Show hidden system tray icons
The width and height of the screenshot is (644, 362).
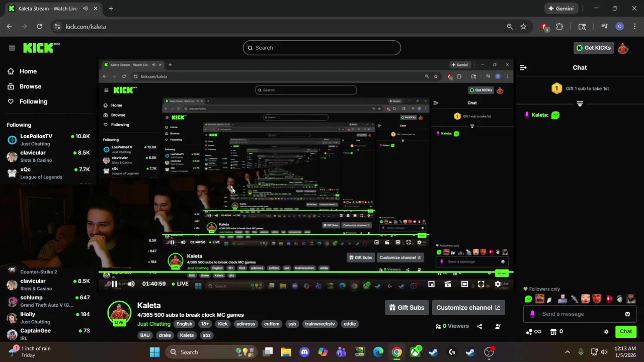coord(568,352)
